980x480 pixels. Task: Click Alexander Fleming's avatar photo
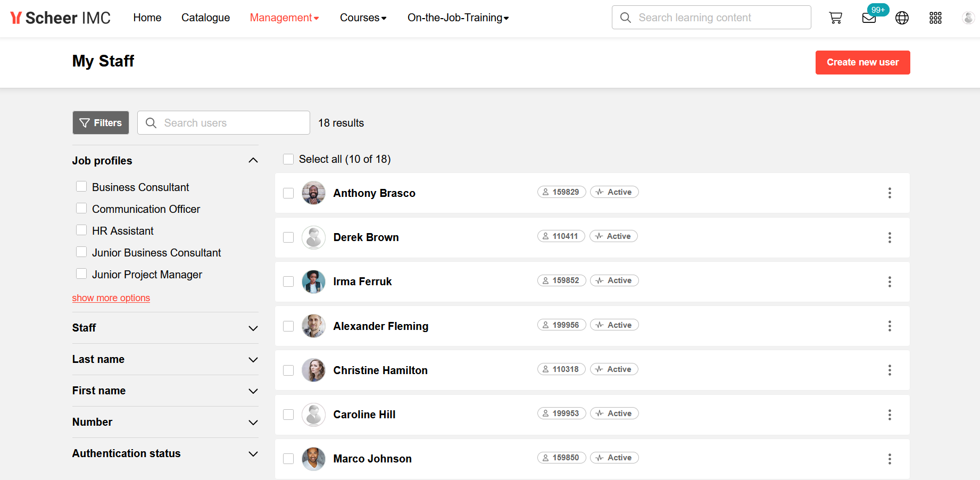pyautogui.click(x=313, y=326)
